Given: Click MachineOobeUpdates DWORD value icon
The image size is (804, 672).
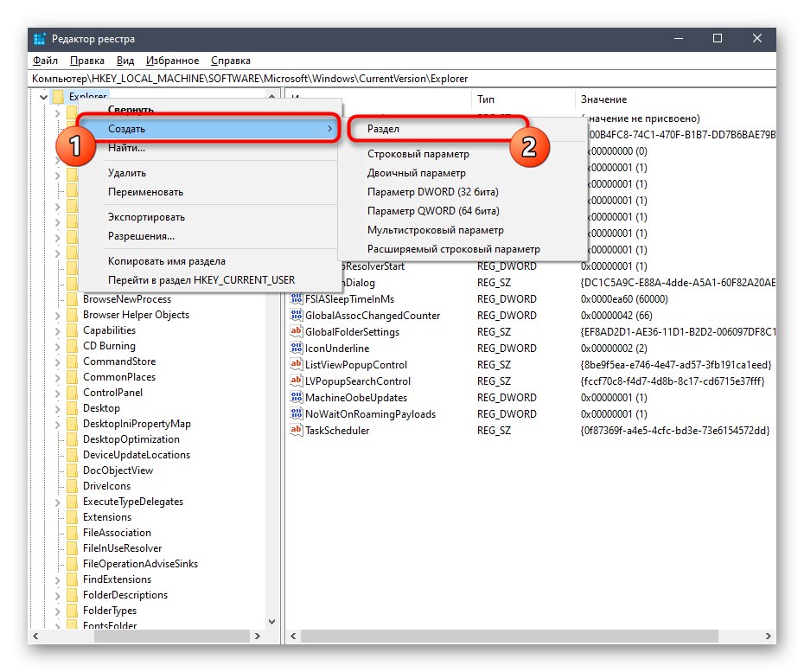Looking at the screenshot, I should [296, 397].
